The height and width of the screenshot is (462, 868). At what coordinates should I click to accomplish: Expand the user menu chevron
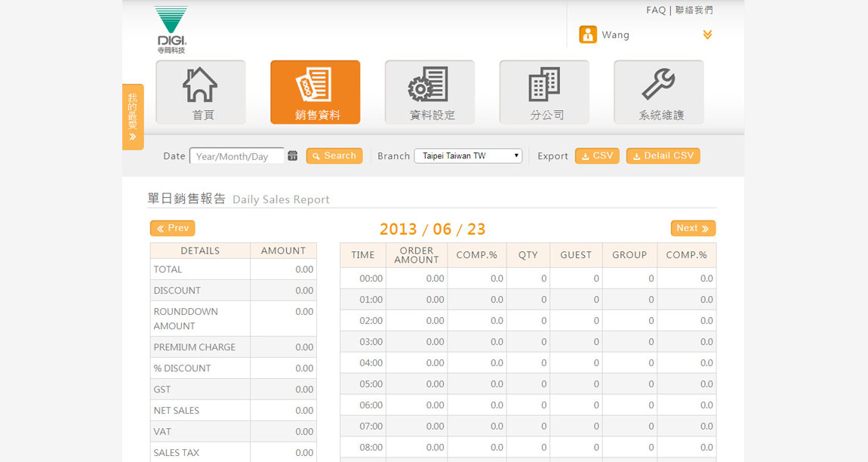707,35
